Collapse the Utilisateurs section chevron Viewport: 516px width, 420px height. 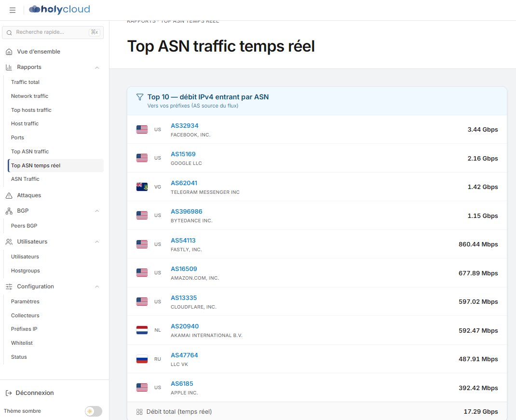coord(97,242)
